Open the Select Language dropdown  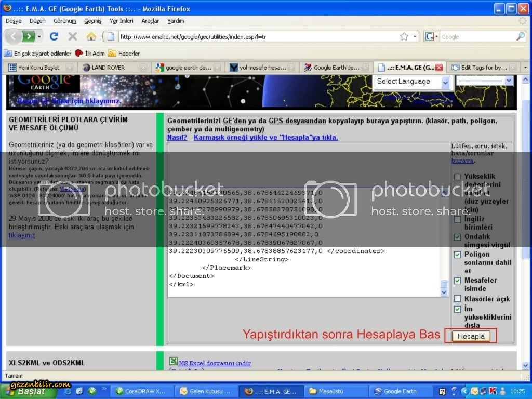[413, 82]
